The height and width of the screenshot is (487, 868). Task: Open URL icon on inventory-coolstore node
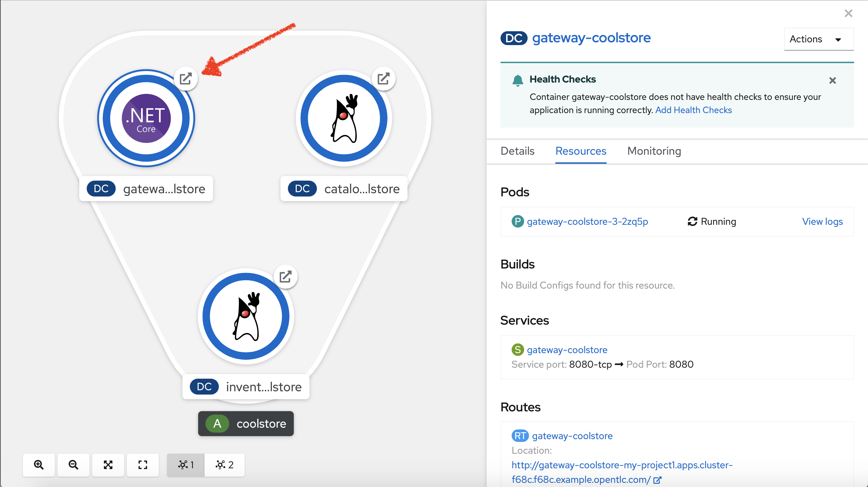pos(286,277)
